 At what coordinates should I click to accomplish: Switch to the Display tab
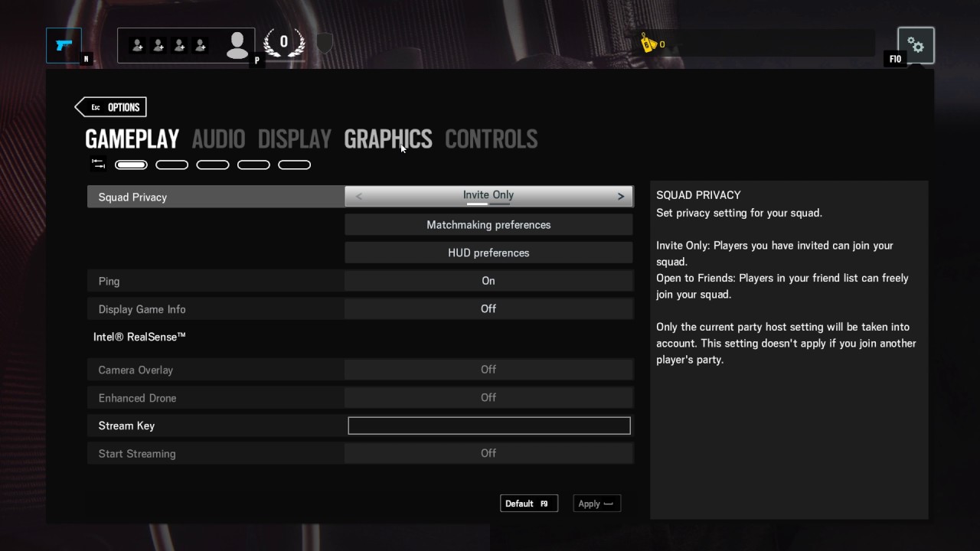(295, 139)
